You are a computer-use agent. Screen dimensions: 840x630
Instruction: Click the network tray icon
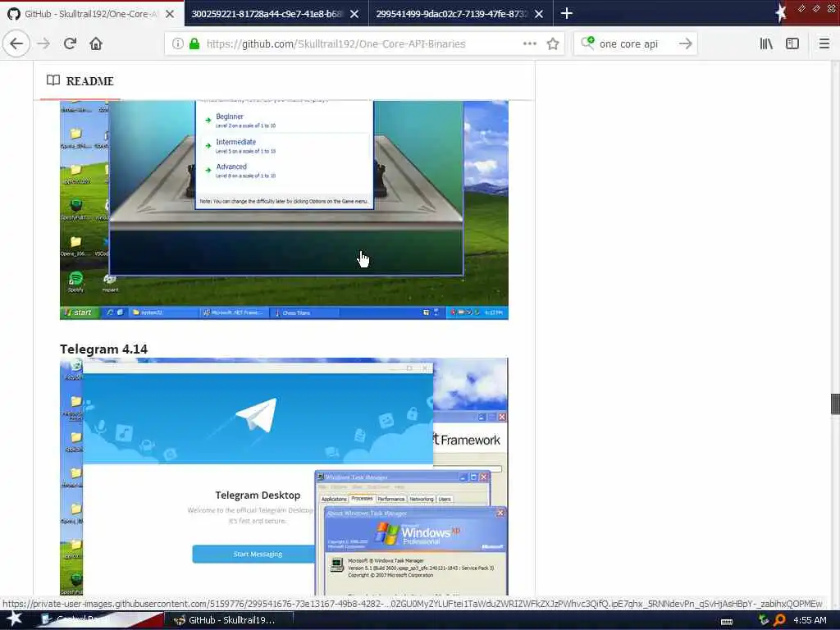click(764, 620)
